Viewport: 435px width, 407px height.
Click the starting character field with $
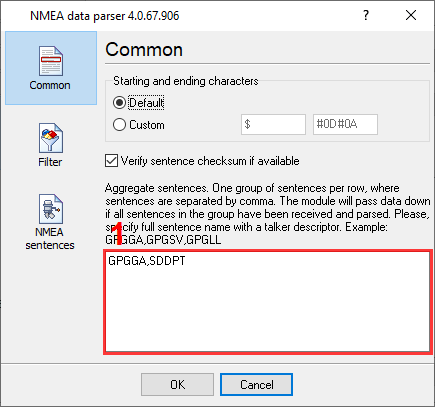273,124
